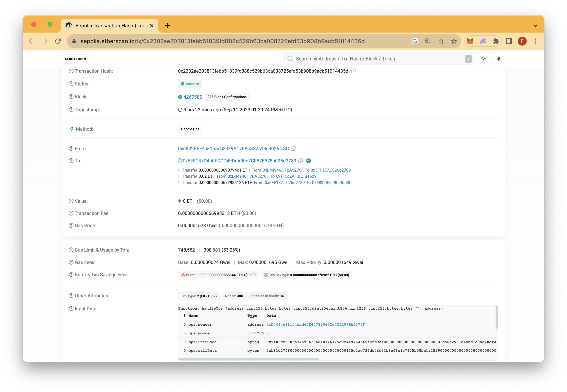Open the Chrome three-dot menu

click(x=535, y=41)
